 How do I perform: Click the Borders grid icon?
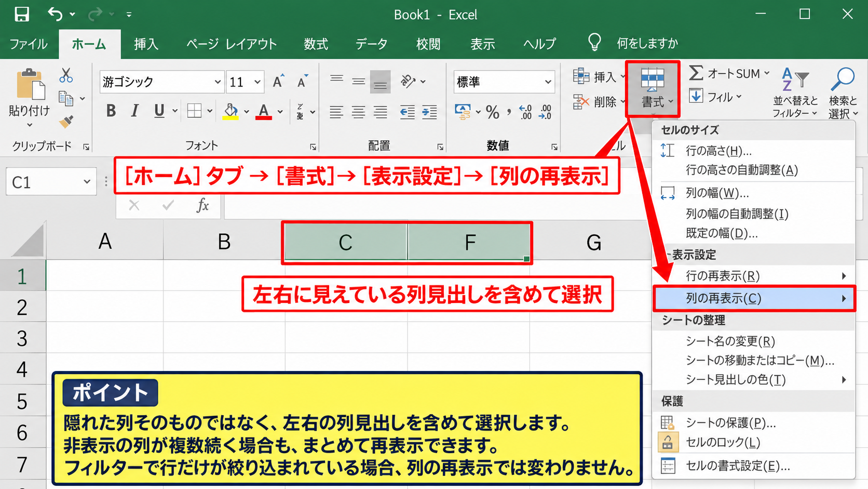[x=194, y=111]
